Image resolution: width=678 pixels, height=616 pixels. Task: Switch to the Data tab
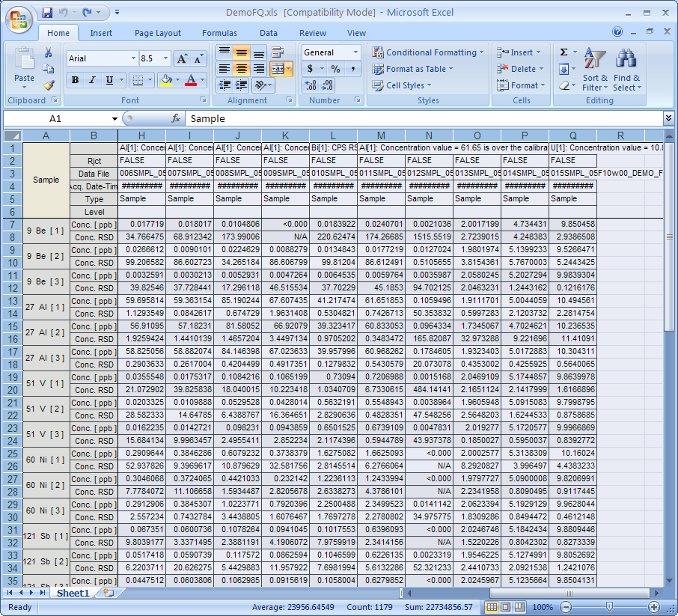269,33
